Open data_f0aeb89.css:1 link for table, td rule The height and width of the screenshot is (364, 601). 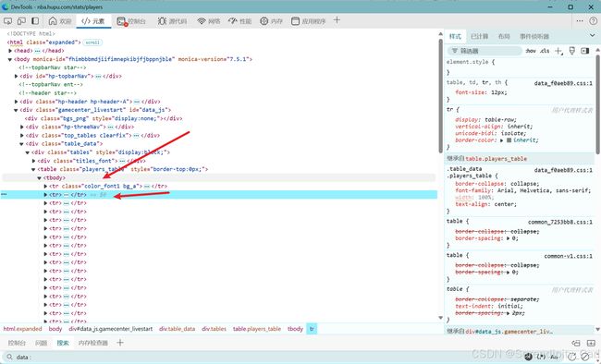click(563, 83)
